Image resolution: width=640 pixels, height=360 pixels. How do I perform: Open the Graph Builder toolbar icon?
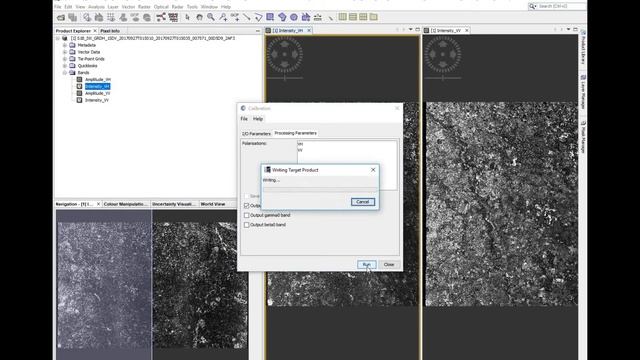point(161,17)
